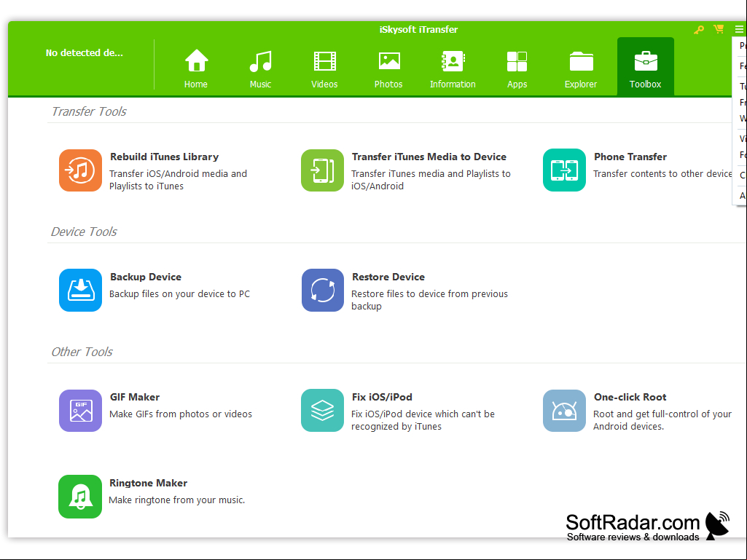Click 'Transfer iOS/Android media and Playlists to iTunes' description
The width and height of the screenshot is (747, 560).
pyautogui.click(x=178, y=180)
